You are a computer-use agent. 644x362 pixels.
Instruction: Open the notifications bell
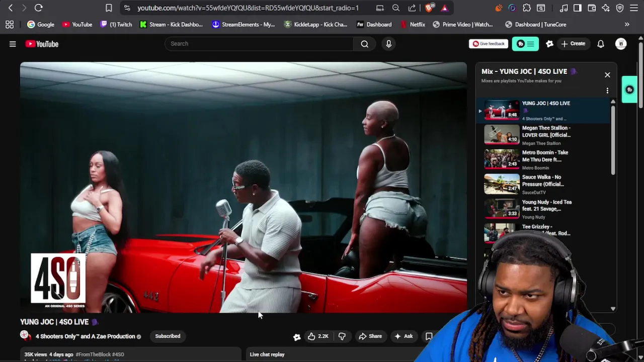click(601, 44)
